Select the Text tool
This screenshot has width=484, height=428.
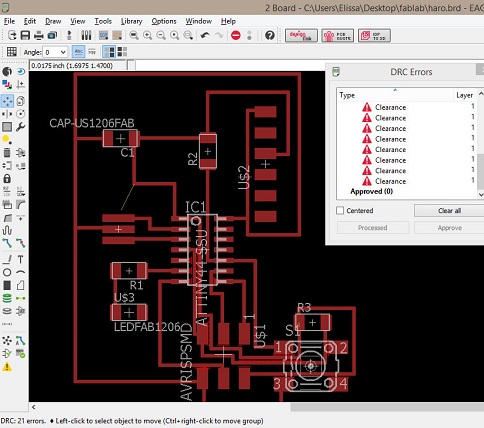point(20,259)
